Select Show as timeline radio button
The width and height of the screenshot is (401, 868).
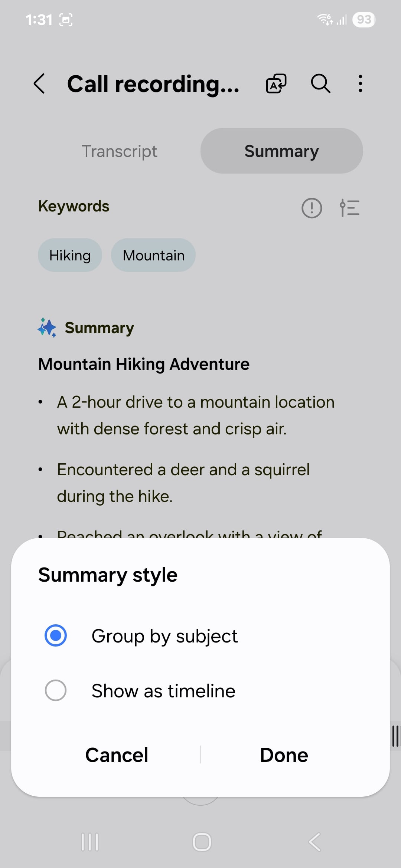(x=56, y=690)
